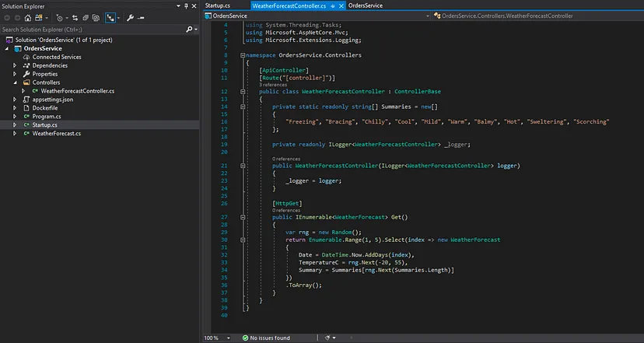Expand the Dockerfile node arrow
Screen dimensions: 644x343
pyautogui.click(x=15, y=108)
